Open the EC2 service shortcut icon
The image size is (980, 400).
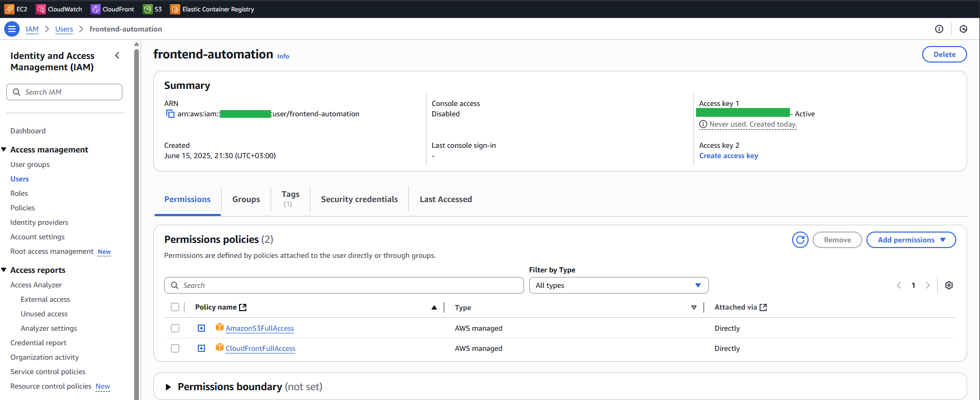[9, 9]
